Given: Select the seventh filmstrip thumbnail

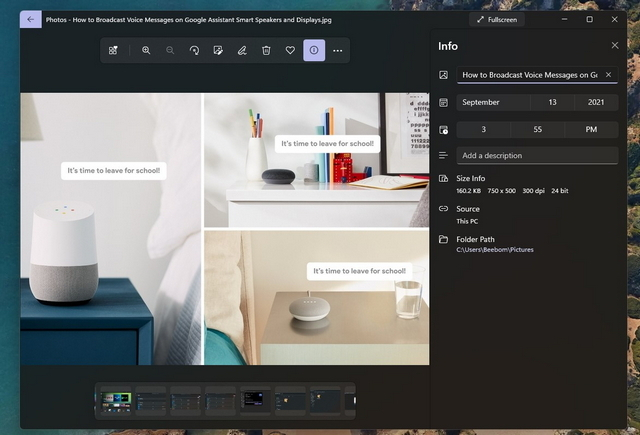Looking at the screenshot, I should tap(325, 400).
